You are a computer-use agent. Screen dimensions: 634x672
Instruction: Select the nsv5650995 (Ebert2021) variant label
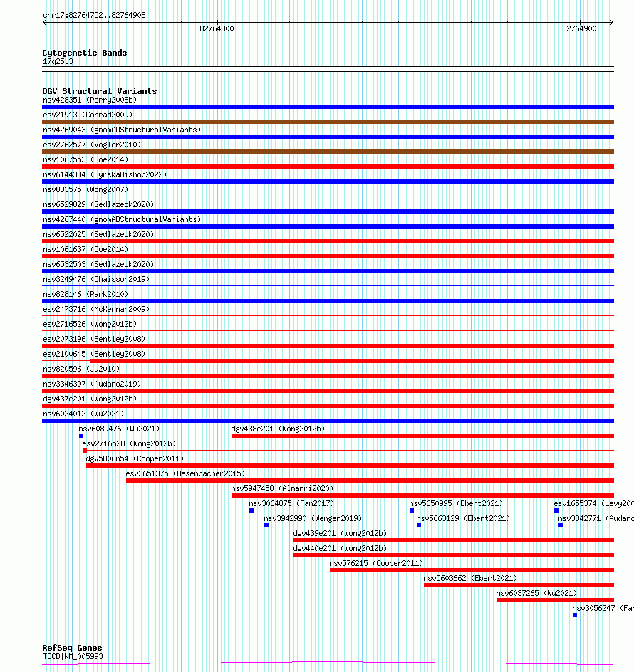pos(456,503)
